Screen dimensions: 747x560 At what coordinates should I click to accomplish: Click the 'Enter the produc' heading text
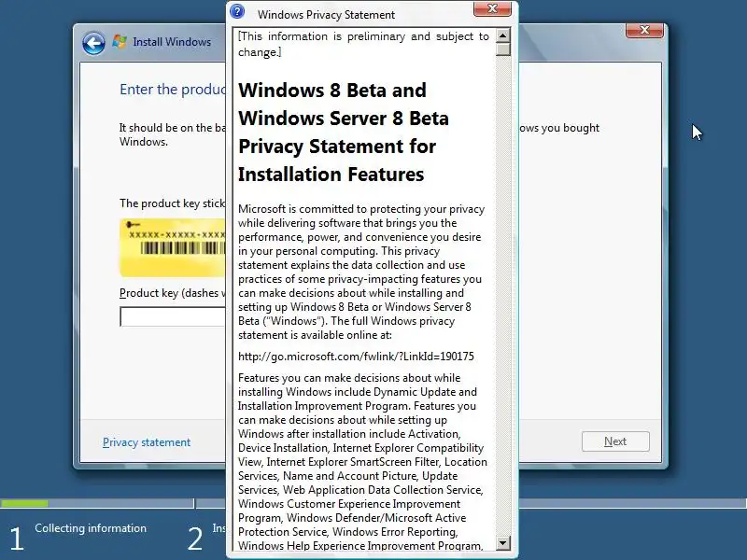coord(173,89)
